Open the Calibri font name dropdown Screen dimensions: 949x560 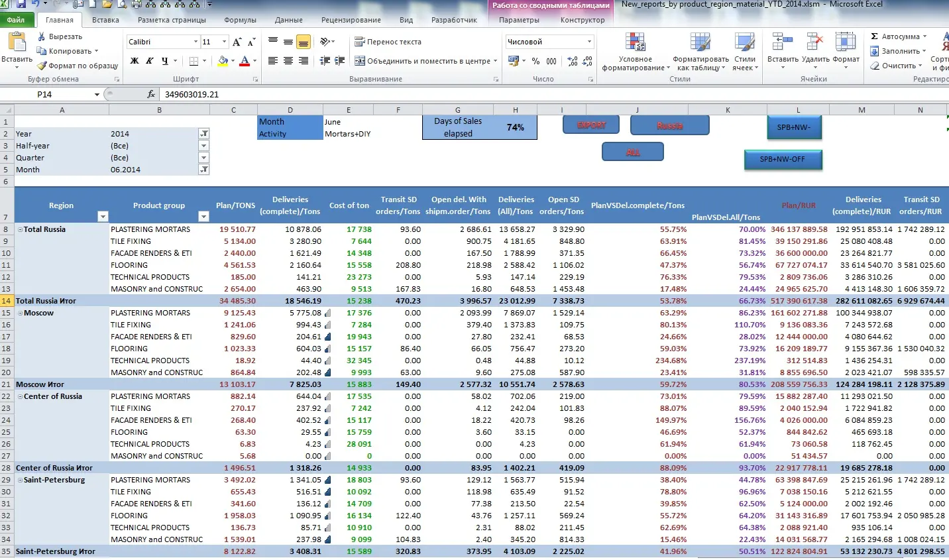pos(195,42)
